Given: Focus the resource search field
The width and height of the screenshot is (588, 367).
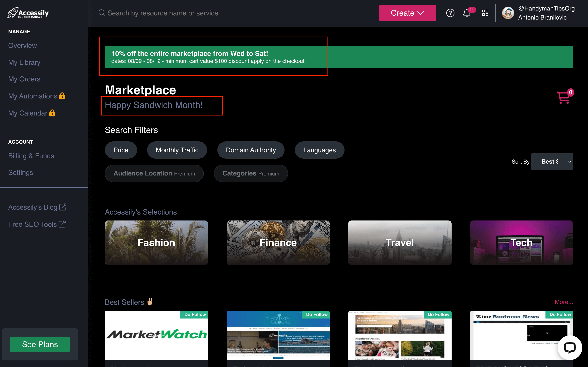Looking at the screenshot, I should 163,13.
